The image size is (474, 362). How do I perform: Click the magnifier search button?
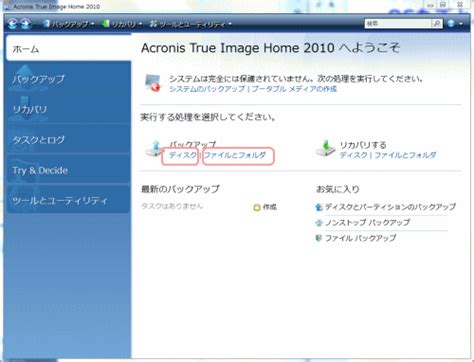(437, 23)
